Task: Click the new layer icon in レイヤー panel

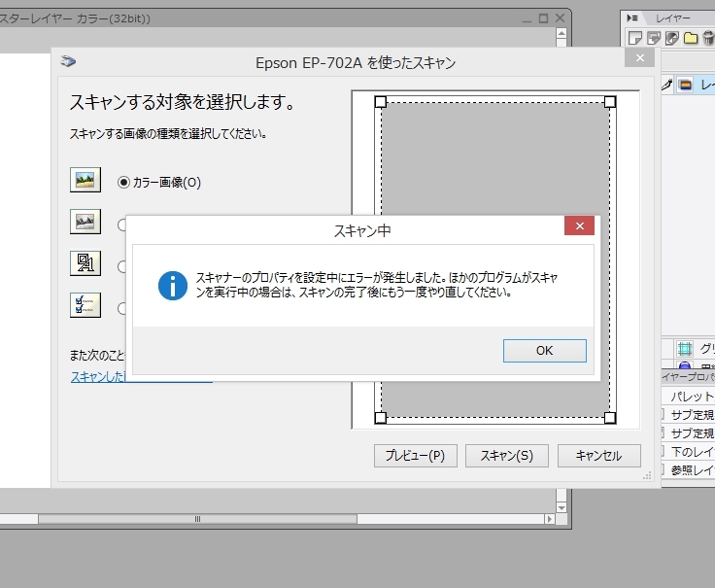Action: 635,38
